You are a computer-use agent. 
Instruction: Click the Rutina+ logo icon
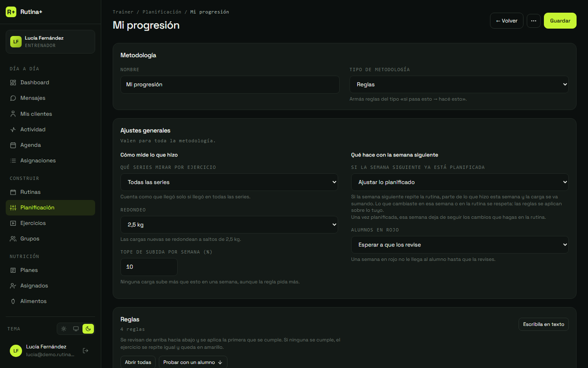[11, 12]
